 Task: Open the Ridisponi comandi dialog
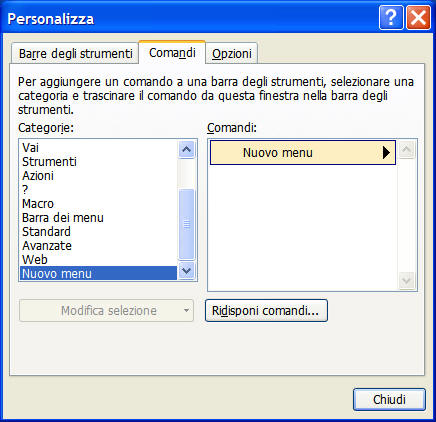click(x=266, y=311)
